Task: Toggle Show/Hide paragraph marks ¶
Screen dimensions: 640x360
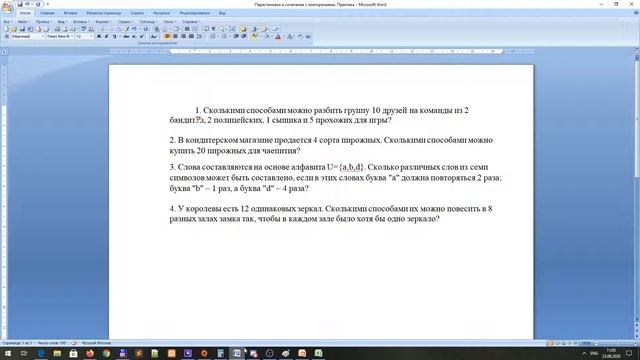Action: [x=213, y=29]
